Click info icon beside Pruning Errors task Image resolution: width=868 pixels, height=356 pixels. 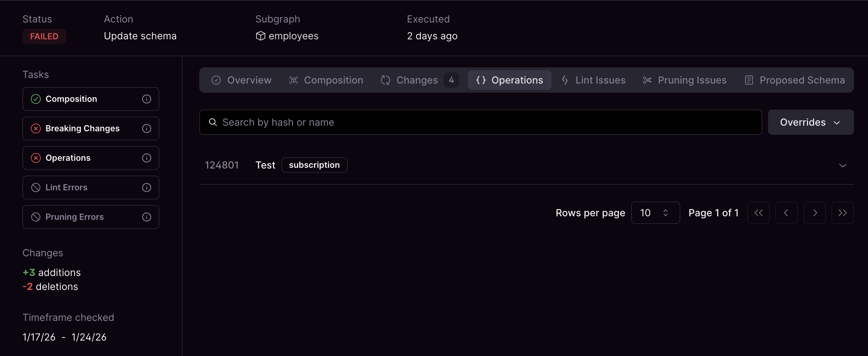(147, 217)
